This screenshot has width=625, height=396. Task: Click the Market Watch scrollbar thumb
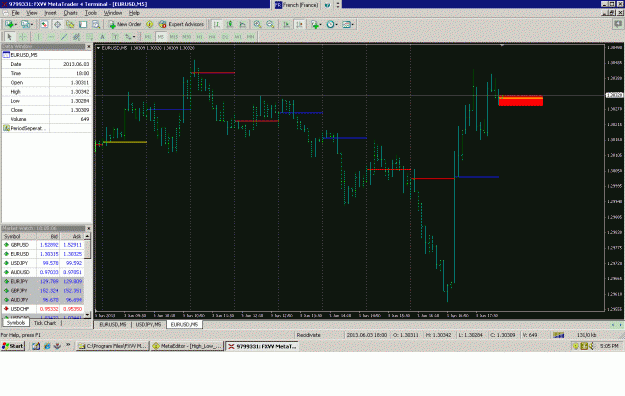(87, 249)
